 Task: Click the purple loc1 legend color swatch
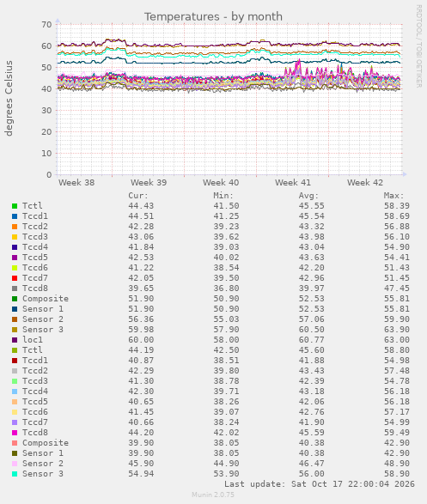15,340
